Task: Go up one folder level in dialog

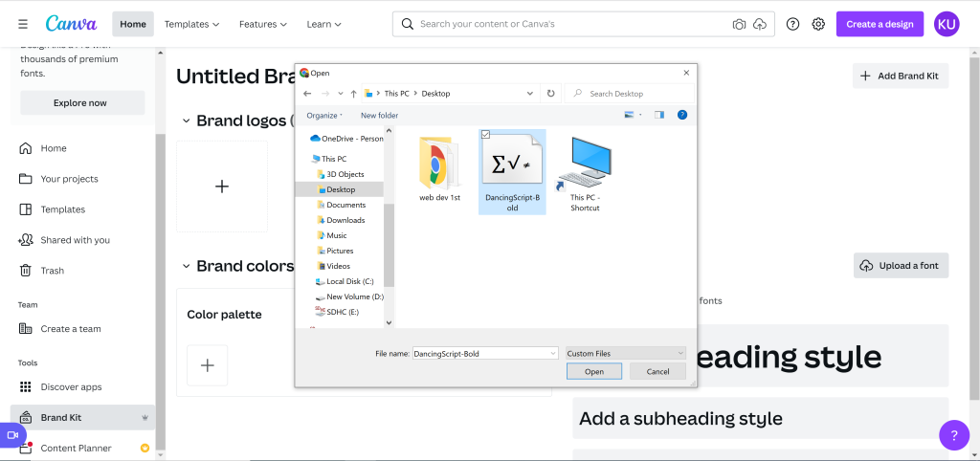Action: coord(354,94)
